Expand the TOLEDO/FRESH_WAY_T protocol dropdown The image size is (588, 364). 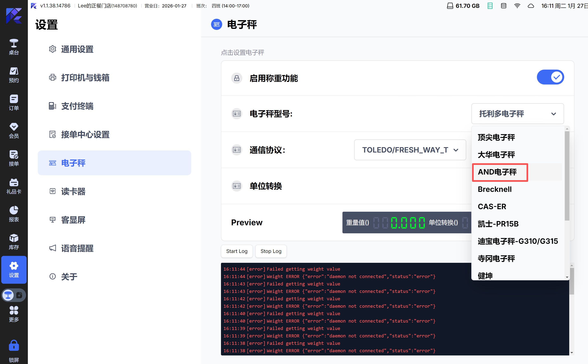click(x=410, y=150)
